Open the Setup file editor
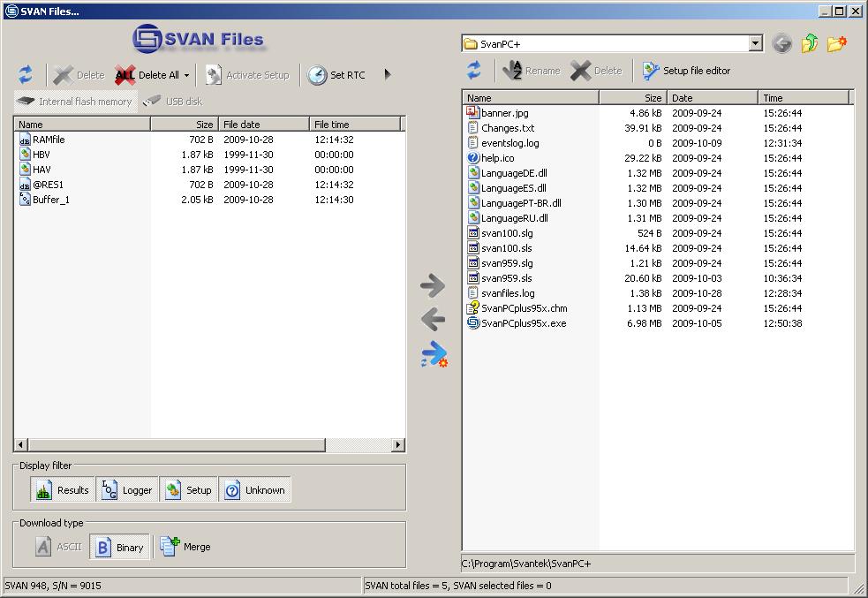868x598 pixels. (686, 71)
